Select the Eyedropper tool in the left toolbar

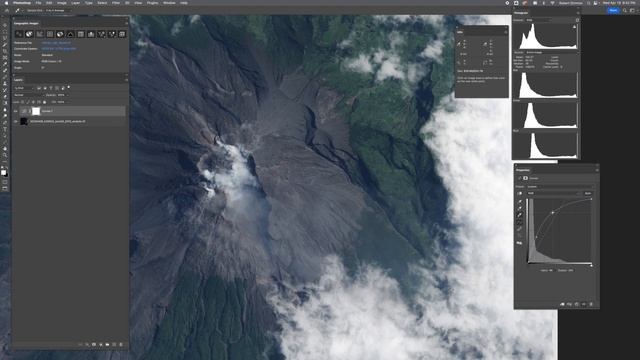click(x=5, y=64)
